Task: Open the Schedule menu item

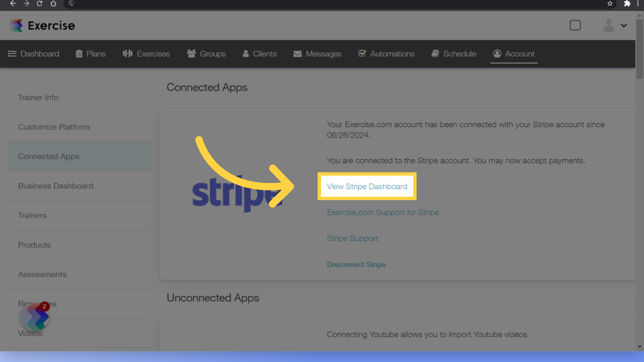Action: pos(454,54)
